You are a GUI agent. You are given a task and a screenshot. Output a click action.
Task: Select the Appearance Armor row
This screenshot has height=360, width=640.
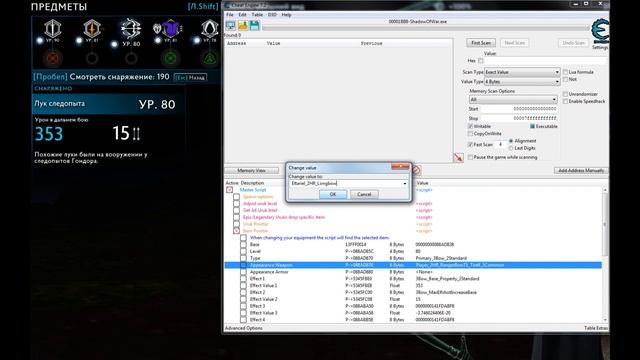[413, 272]
